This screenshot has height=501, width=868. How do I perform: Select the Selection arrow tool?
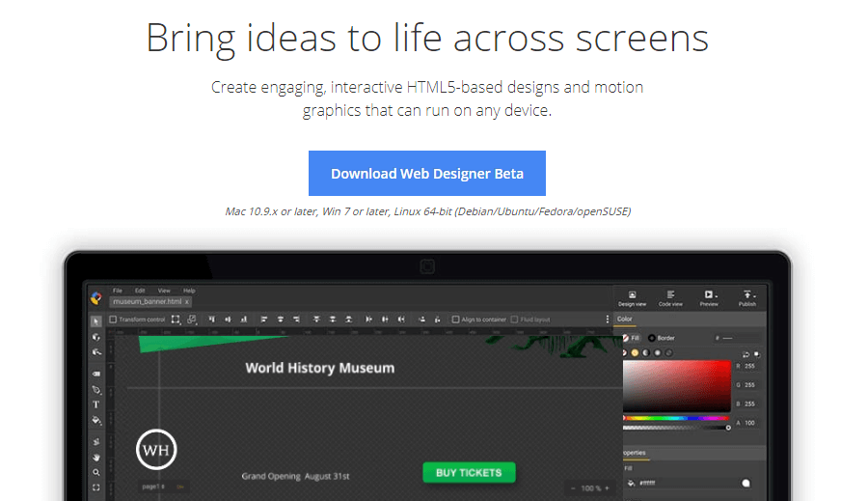[96, 321]
